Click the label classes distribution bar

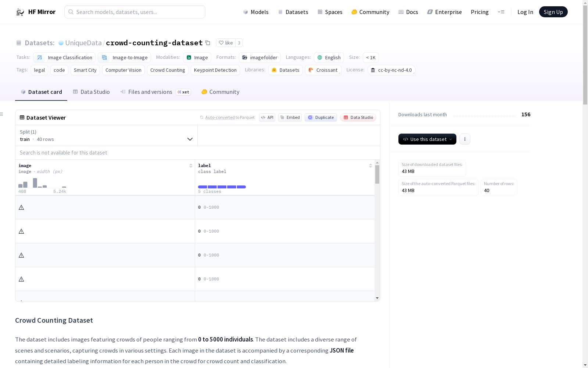[x=222, y=187]
